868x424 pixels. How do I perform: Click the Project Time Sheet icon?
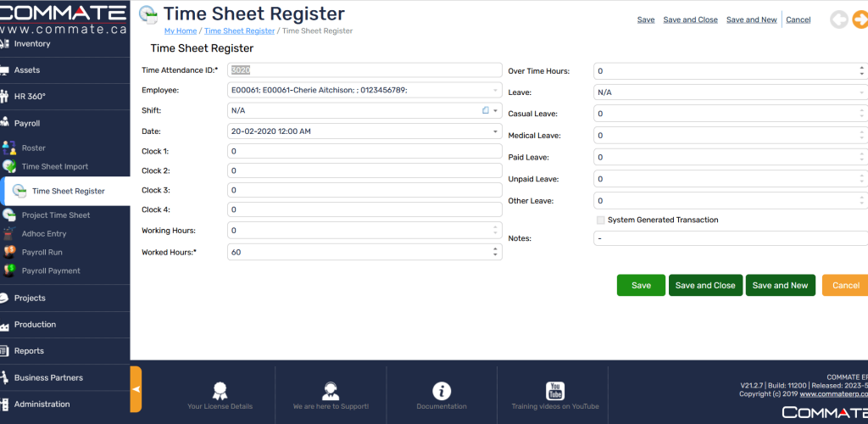(9, 215)
